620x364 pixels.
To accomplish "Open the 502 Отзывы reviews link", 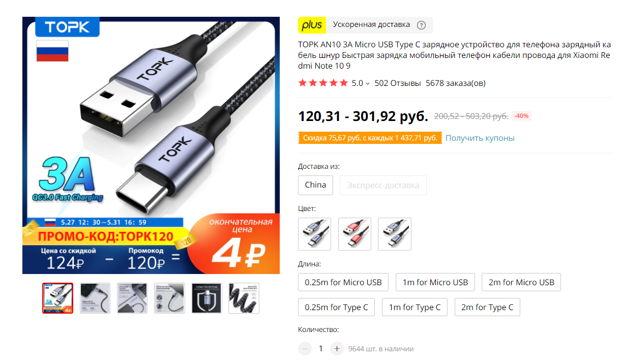I will 398,83.
